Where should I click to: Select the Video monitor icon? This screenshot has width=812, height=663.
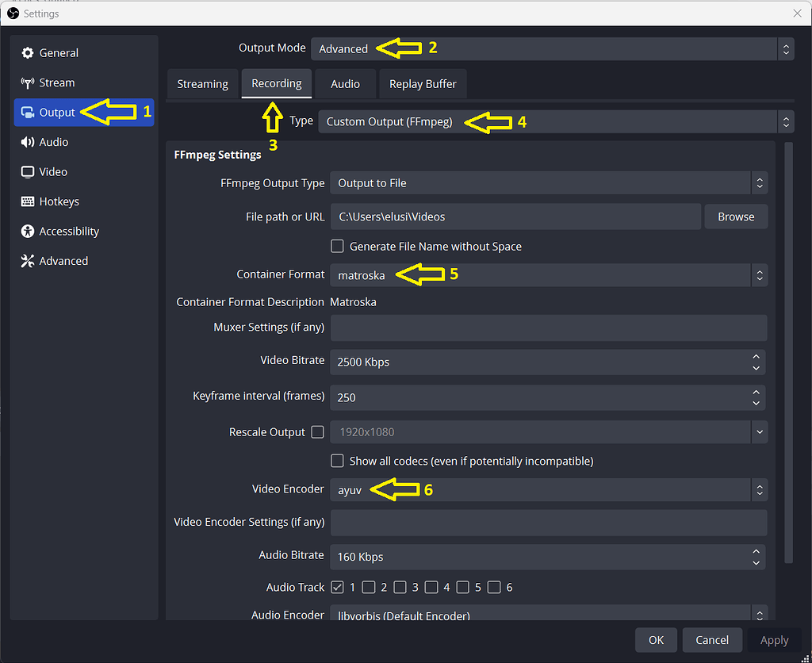click(28, 171)
